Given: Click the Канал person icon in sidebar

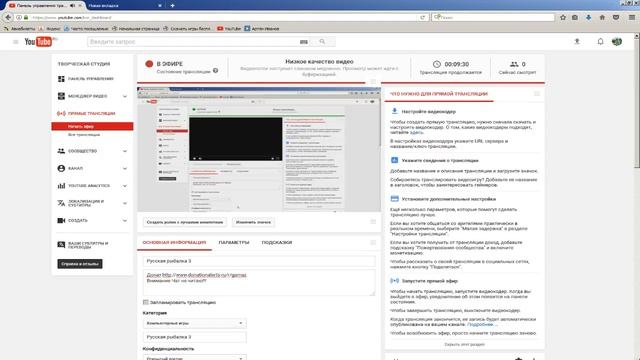Looking at the screenshot, I should 61,168.
